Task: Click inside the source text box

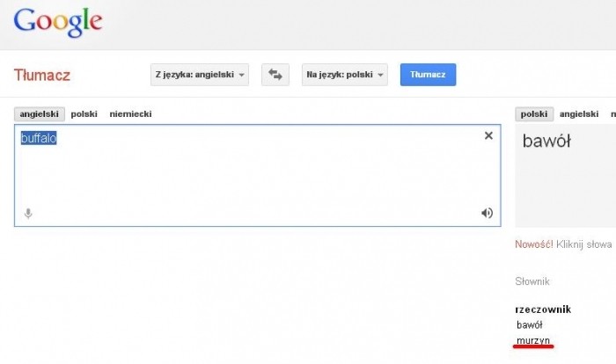Action: tap(257, 176)
